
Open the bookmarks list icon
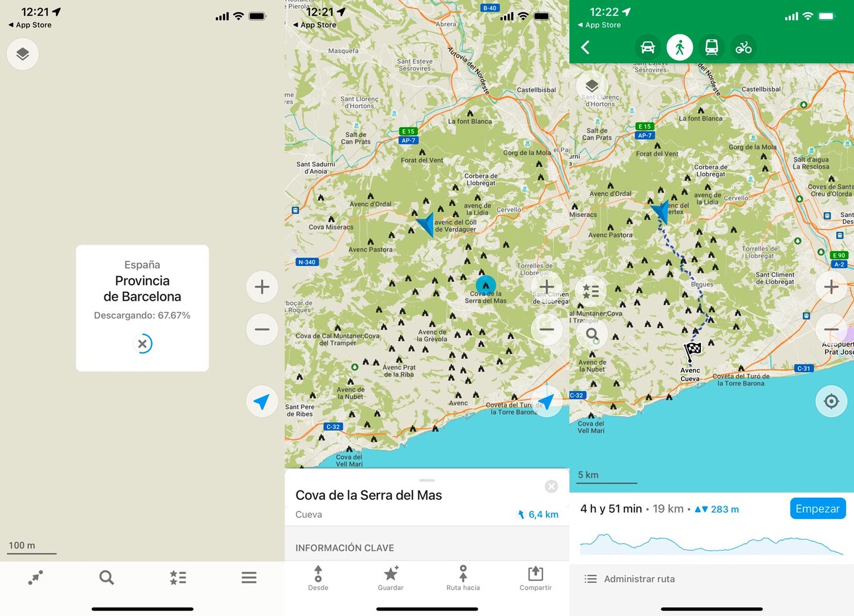(x=178, y=577)
